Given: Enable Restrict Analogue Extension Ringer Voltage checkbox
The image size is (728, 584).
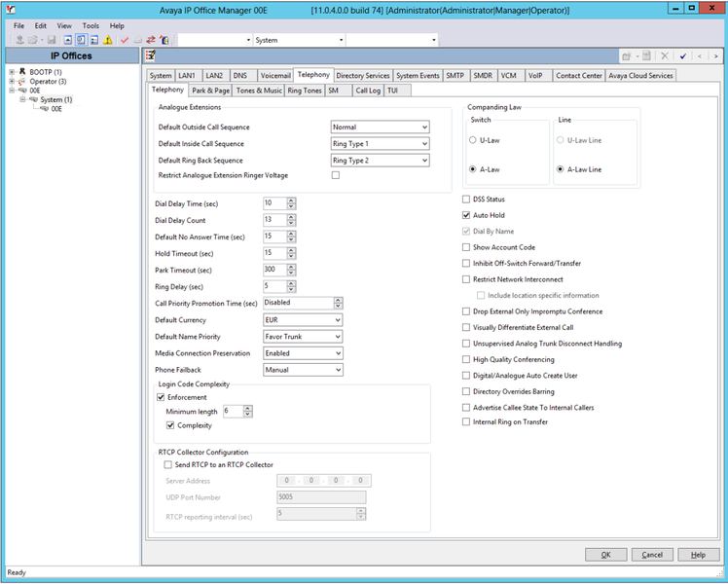Looking at the screenshot, I should pyautogui.click(x=336, y=175).
